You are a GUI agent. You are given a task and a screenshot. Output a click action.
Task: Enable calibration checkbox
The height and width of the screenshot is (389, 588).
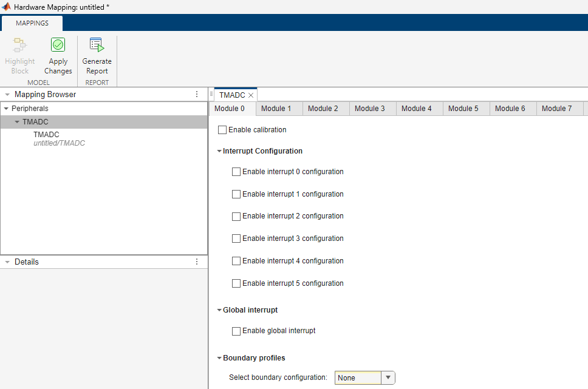pyautogui.click(x=222, y=130)
